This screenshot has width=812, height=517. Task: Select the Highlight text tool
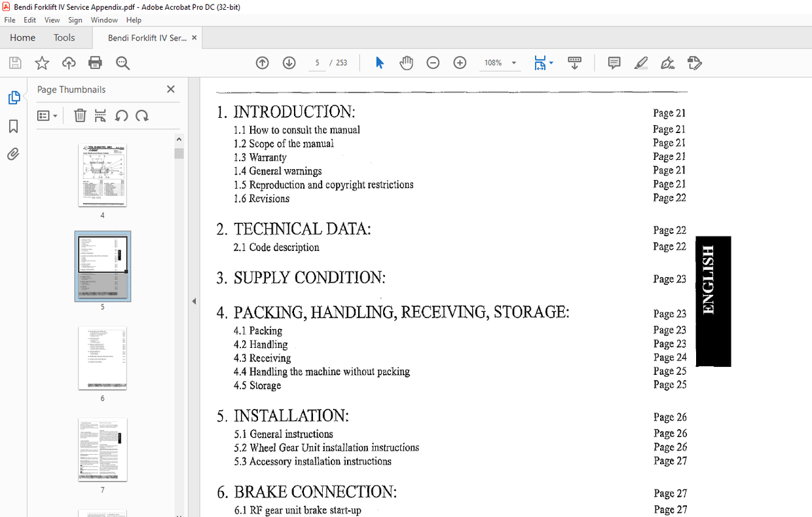[640, 62]
